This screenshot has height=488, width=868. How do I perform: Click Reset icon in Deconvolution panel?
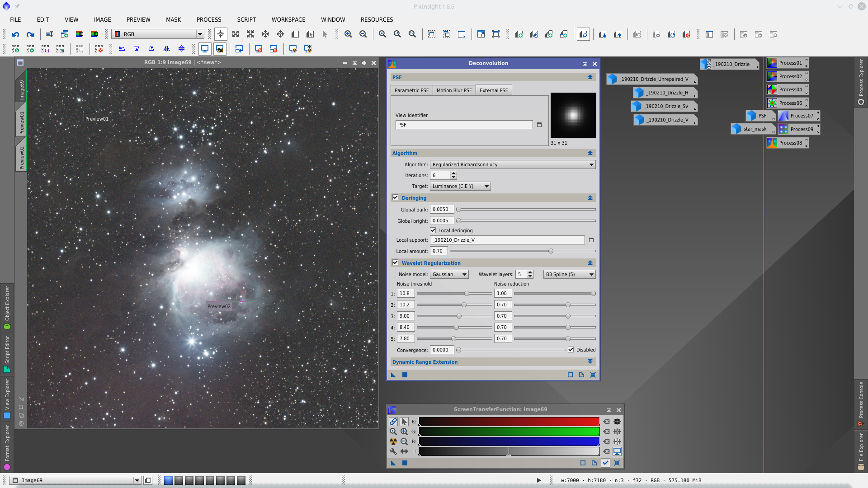[x=593, y=375]
